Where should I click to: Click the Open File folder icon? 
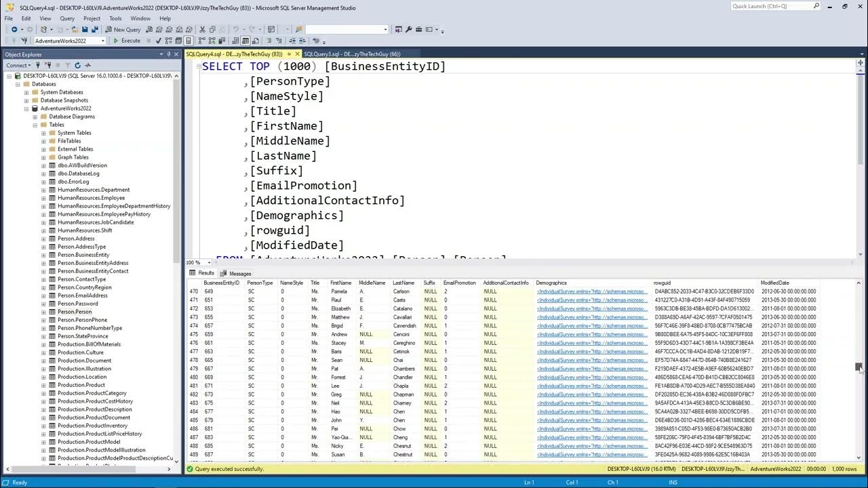(x=75, y=30)
